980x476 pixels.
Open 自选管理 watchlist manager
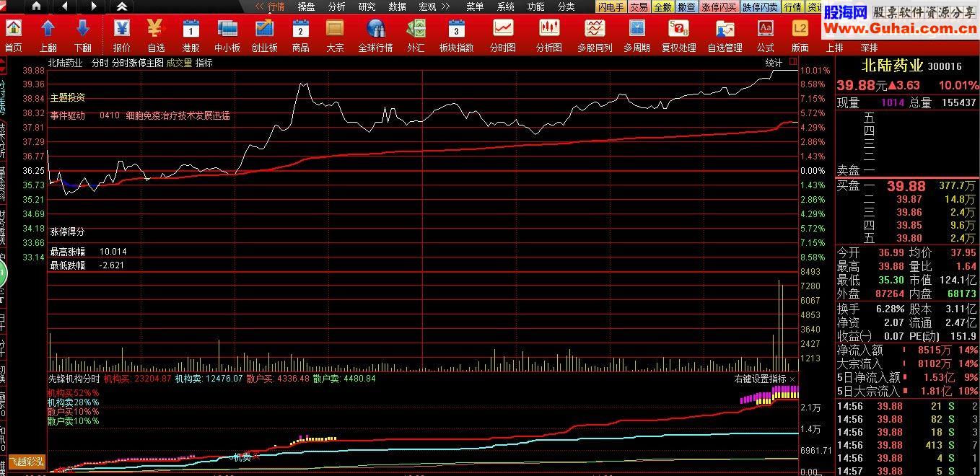(725, 35)
